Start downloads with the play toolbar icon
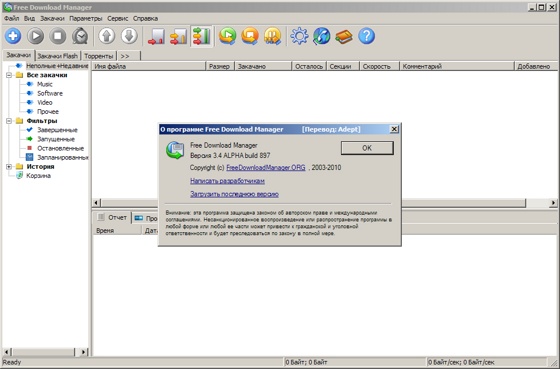 [x=35, y=36]
